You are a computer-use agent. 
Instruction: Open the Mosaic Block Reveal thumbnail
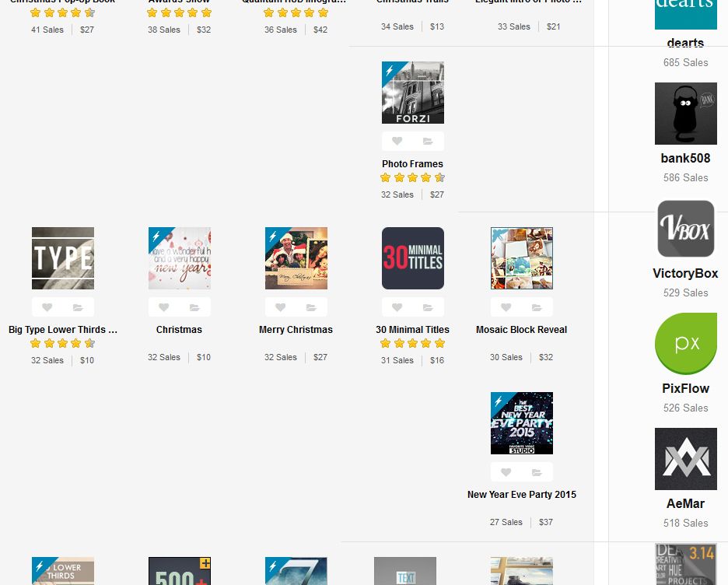522,258
